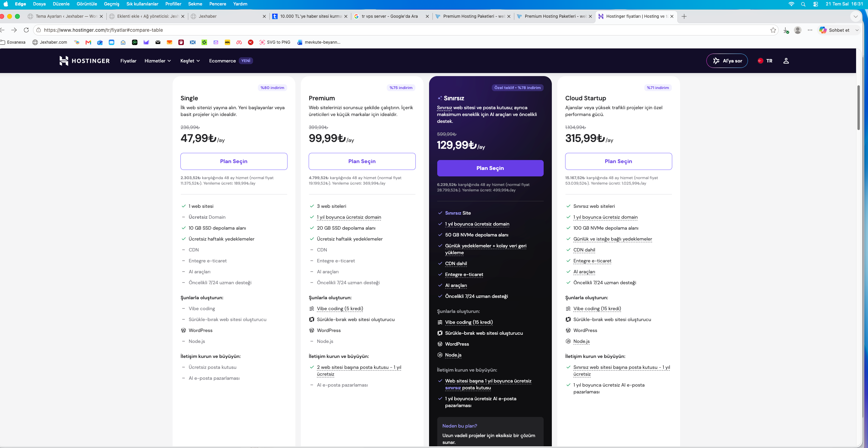Expand the Keşfet dropdown in the navbar
The width and height of the screenshot is (868, 448).
pos(190,61)
